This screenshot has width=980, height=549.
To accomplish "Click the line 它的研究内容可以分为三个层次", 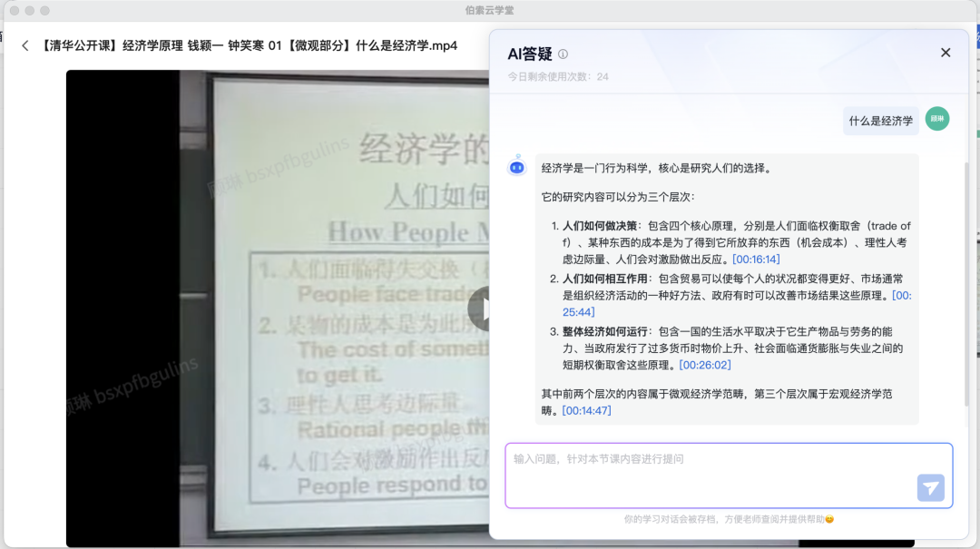I will [x=618, y=197].
